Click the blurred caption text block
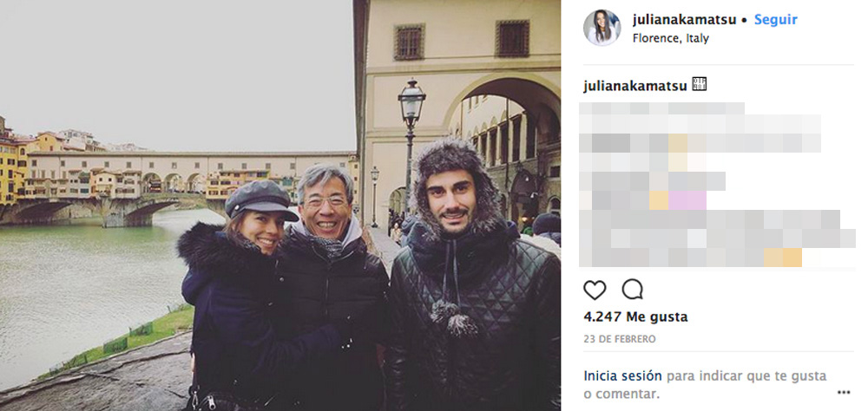 tap(717, 185)
